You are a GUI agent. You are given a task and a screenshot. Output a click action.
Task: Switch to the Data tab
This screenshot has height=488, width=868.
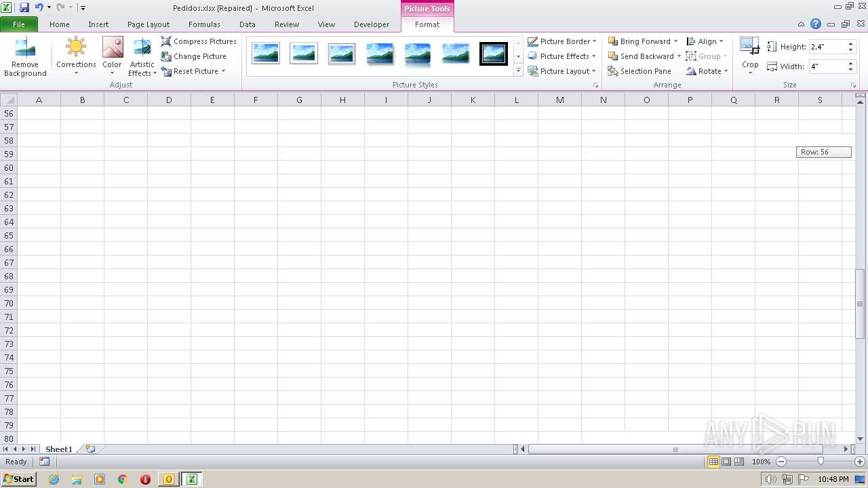tap(248, 24)
